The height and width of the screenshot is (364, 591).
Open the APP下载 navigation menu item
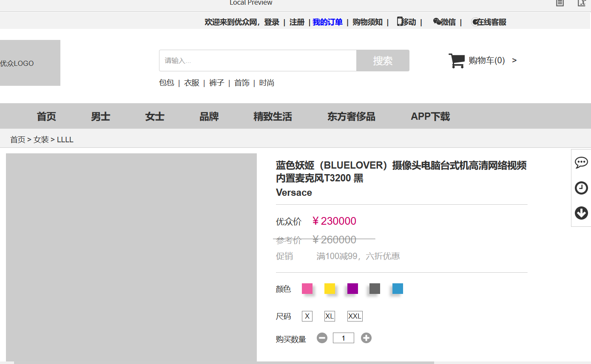[430, 116]
